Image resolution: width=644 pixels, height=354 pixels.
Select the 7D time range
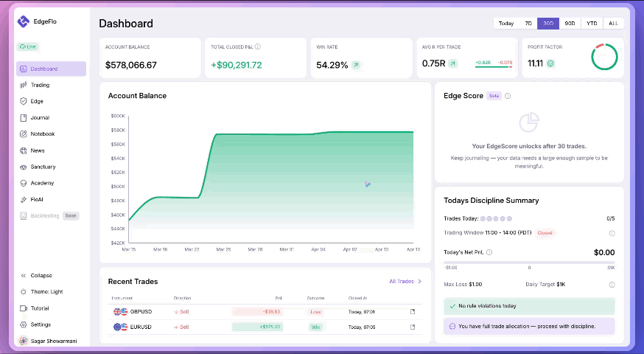coord(528,24)
